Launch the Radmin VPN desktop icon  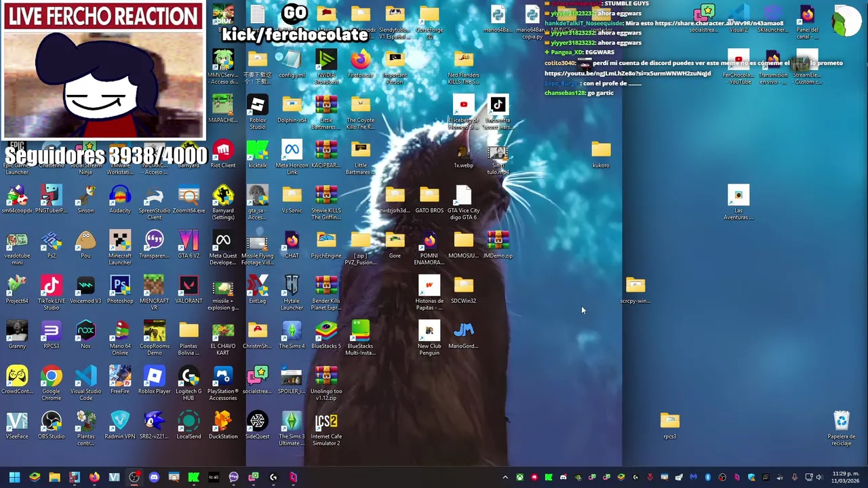(x=120, y=426)
